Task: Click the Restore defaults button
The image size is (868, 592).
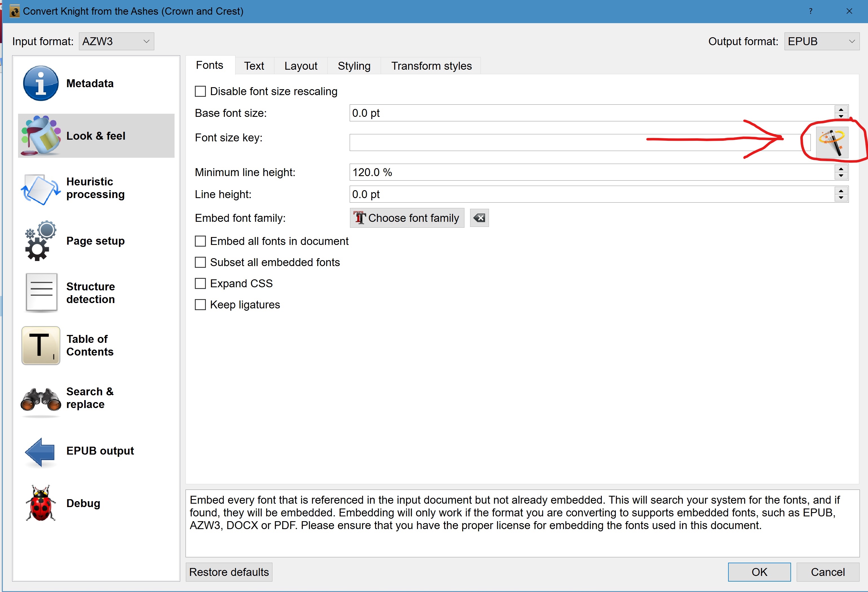Action: pyautogui.click(x=229, y=572)
